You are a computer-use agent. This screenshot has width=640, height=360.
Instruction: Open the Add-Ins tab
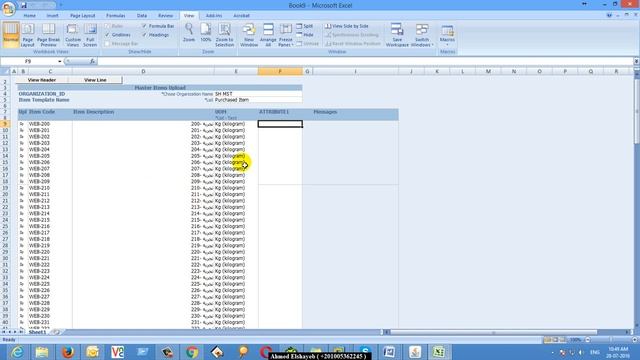tap(213, 16)
